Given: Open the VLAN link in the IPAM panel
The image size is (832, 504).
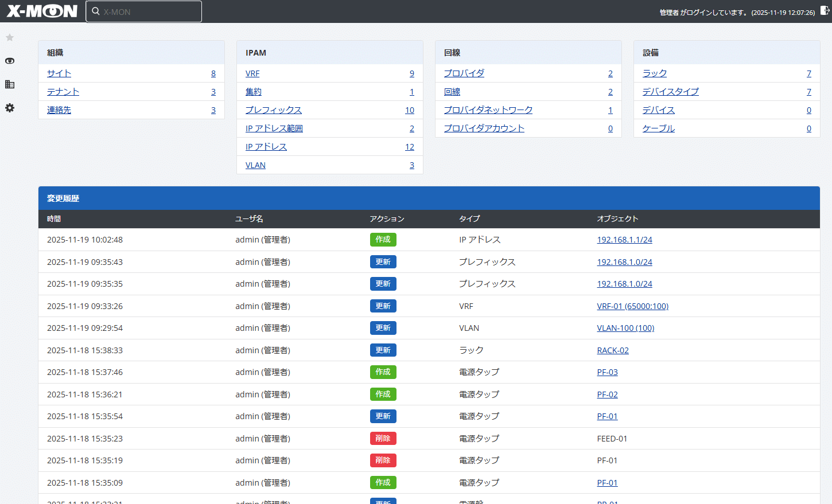Looking at the screenshot, I should click(255, 165).
